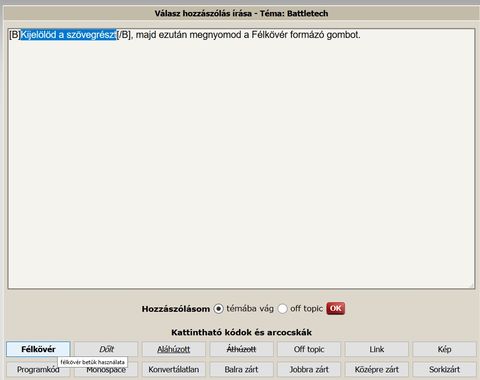Click inside the reply message text area
Screen dimensions: 480x380
point(241,159)
